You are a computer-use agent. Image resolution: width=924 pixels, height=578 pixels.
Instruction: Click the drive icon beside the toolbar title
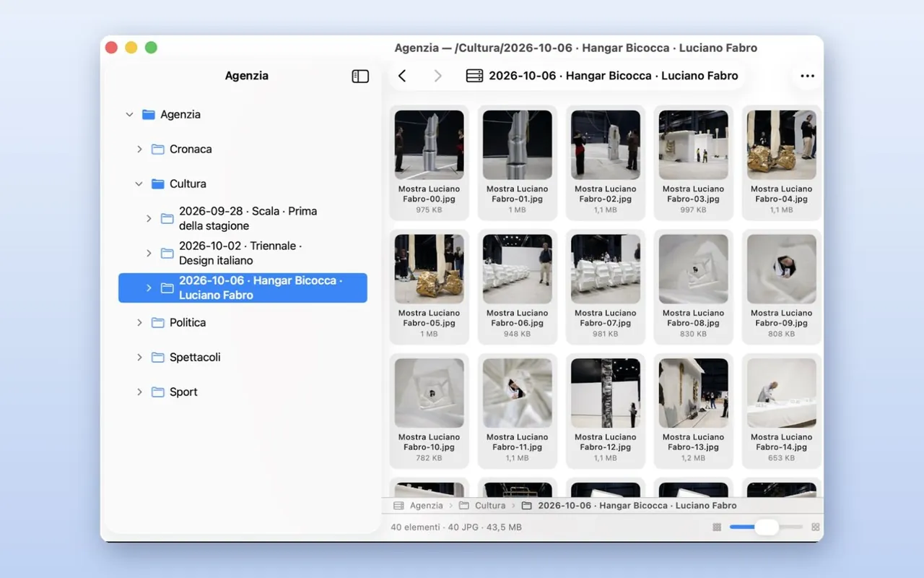point(474,76)
